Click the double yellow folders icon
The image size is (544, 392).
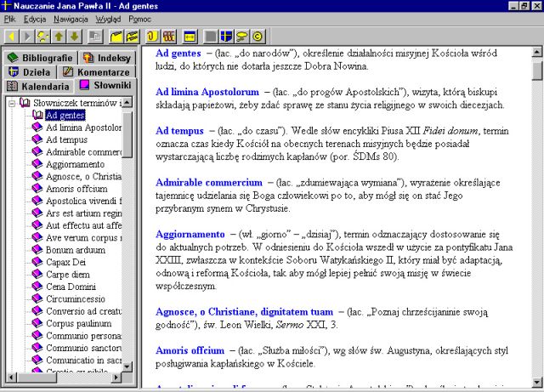coord(133,36)
